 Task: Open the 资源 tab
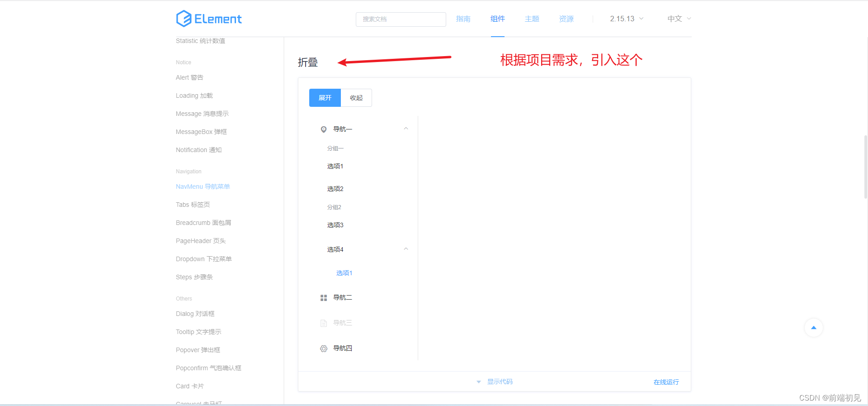tap(566, 19)
